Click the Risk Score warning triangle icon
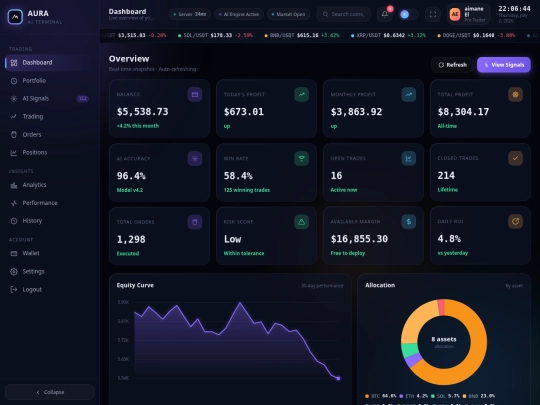The image size is (540, 405). pyautogui.click(x=302, y=222)
